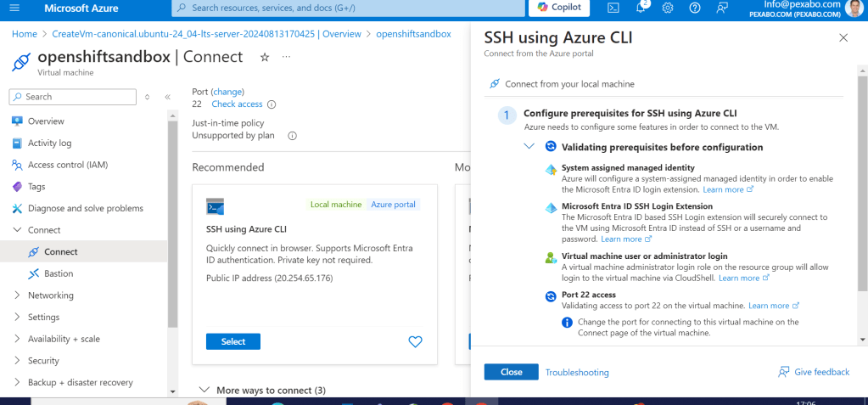The width and height of the screenshot is (868, 405).
Task: Click the heart icon on SSH card
Action: [415, 342]
